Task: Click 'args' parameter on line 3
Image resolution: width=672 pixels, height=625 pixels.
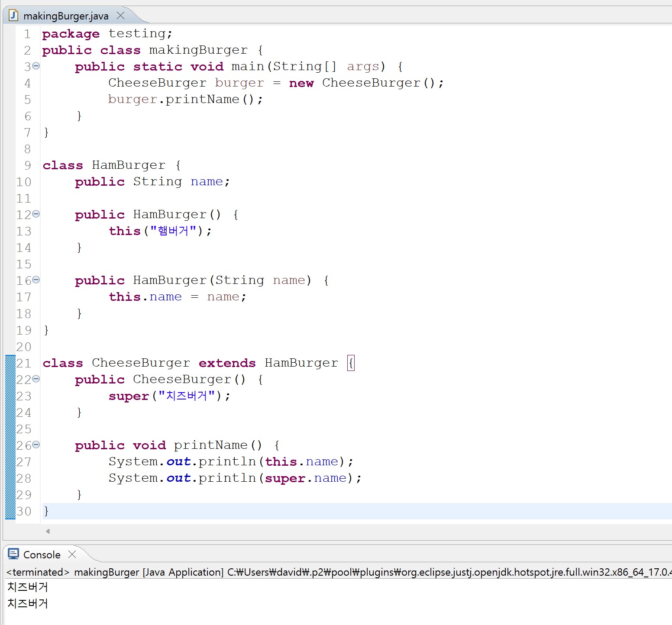Action: [x=363, y=67]
